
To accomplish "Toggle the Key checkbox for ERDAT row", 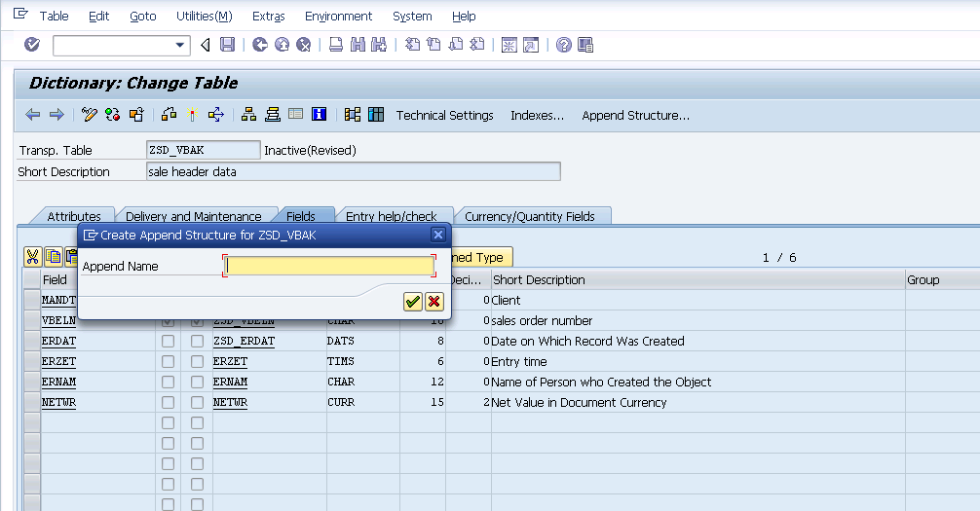I will click(x=169, y=342).
